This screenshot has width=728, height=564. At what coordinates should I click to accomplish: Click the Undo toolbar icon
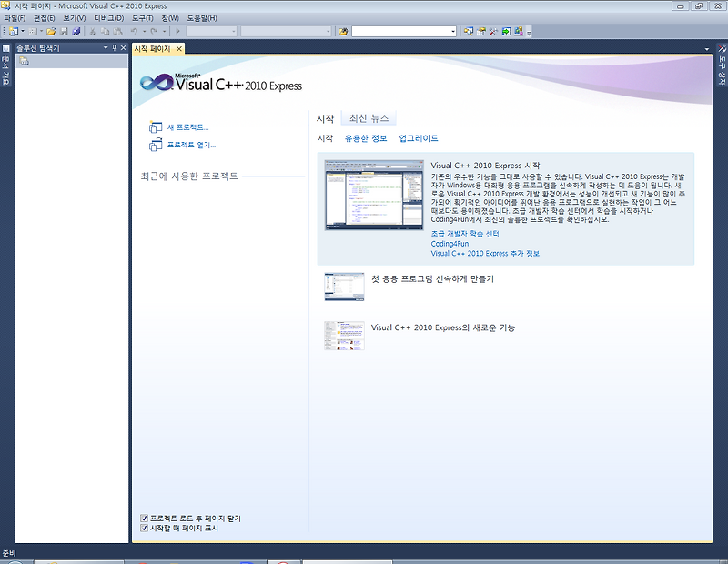pyautogui.click(x=134, y=32)
